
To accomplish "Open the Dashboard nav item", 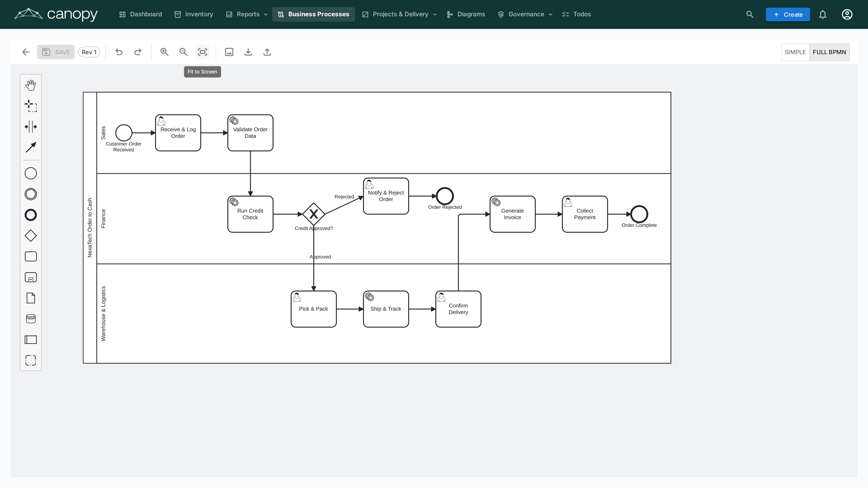I will click(x=141, y=14).
